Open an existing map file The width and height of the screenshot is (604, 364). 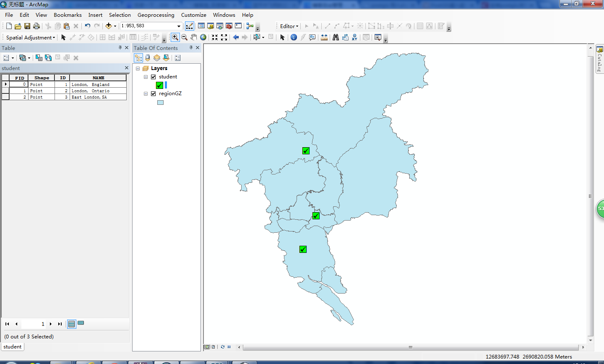point(18,26)
